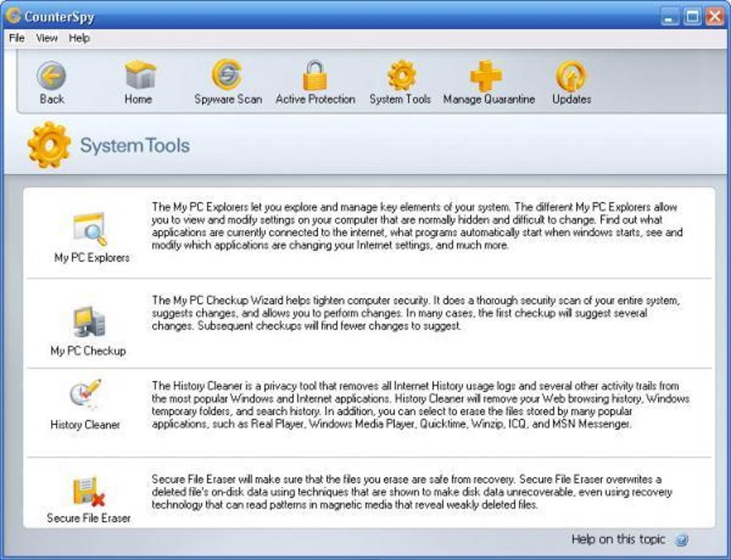731x560 pixels.
Task: Click the 'Secure File Eraser' label
Action: click(89, 518)
